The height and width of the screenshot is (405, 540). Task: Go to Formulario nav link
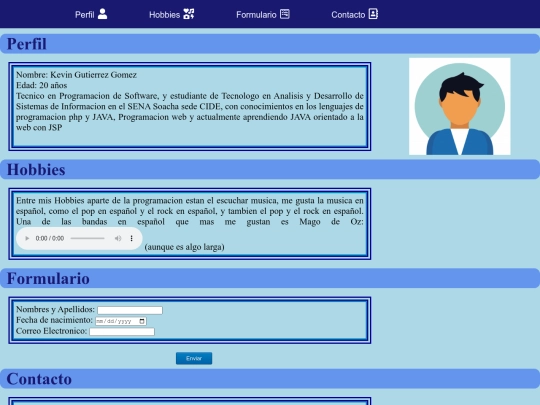pyautogui.click(x=263, y=14)
